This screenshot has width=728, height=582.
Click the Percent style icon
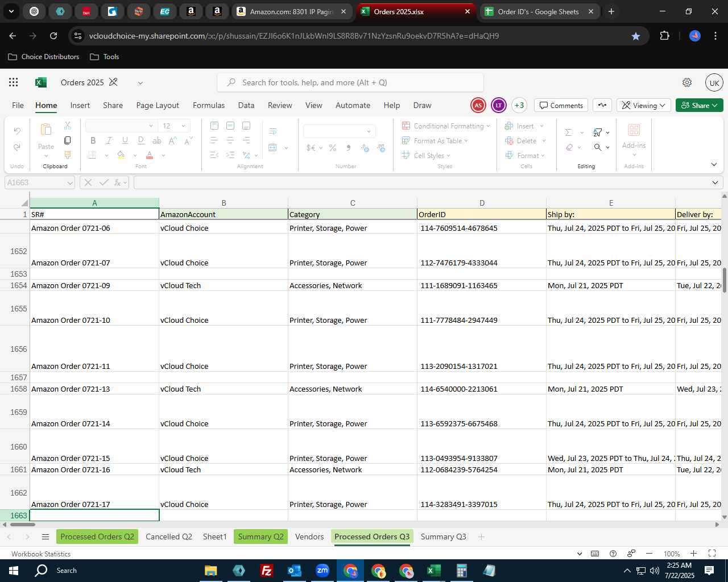(333, 148)
